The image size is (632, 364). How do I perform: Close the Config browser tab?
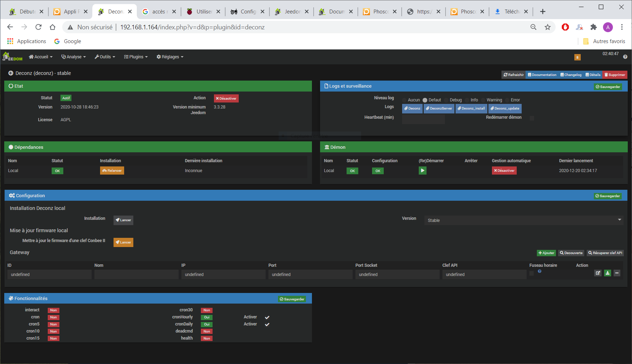point(262,12)
